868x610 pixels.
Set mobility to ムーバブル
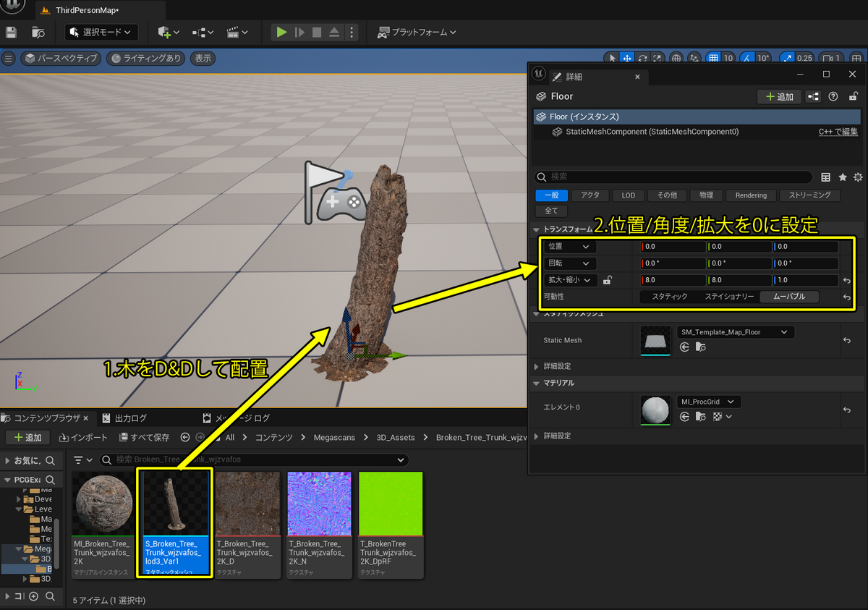coord(789,297)
